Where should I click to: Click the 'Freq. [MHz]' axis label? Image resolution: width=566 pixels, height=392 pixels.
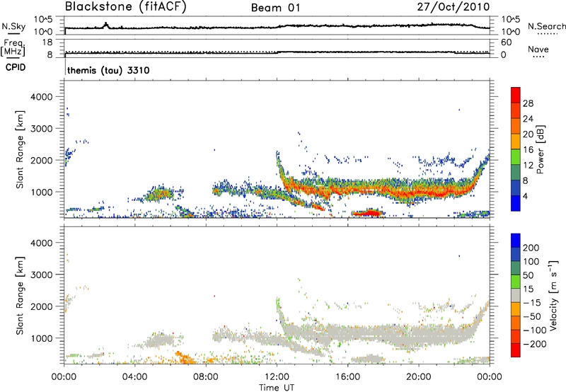pos(13,47)
